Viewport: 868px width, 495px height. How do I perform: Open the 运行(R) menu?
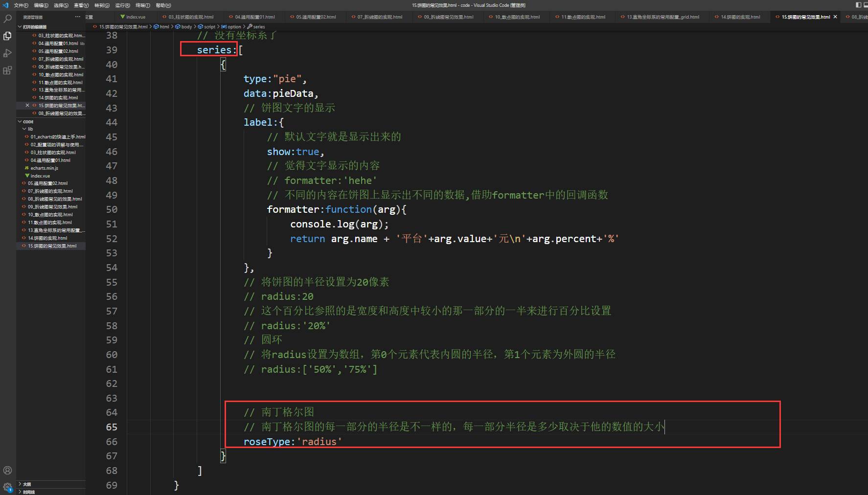(x=122, y=5)
